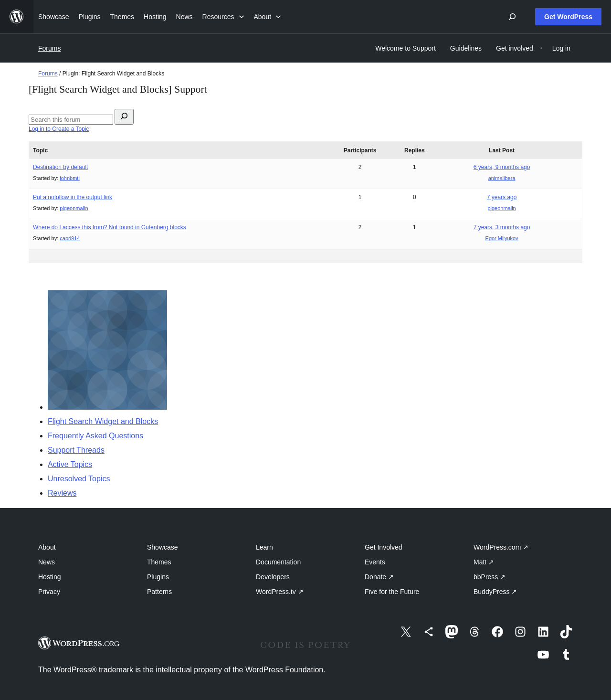
Task: Open the footer bbPress link
Action: [489, 577]
